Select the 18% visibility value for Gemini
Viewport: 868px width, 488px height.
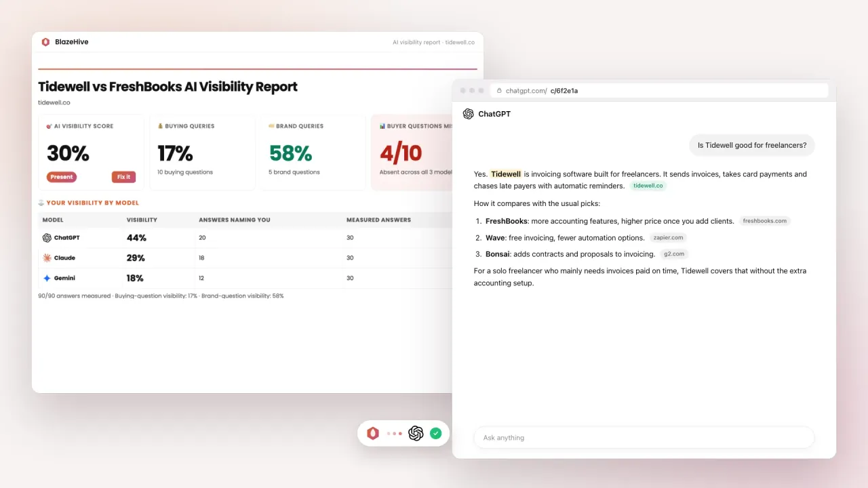(x=136, y=278)
